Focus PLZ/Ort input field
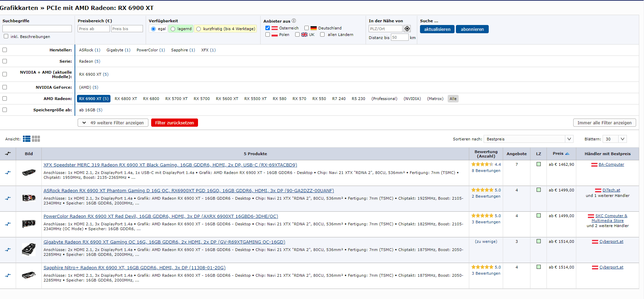 pyautogui.click(x=385, y=28)
